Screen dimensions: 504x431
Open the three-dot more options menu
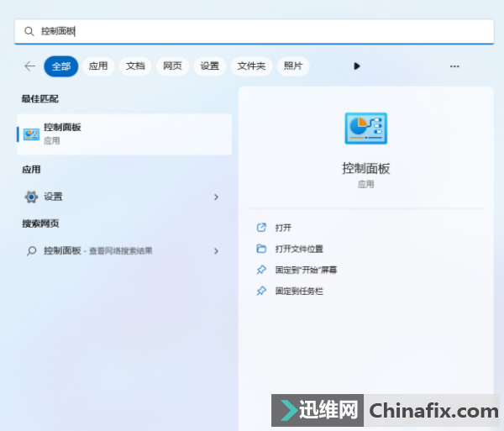[x=454, y=66]
